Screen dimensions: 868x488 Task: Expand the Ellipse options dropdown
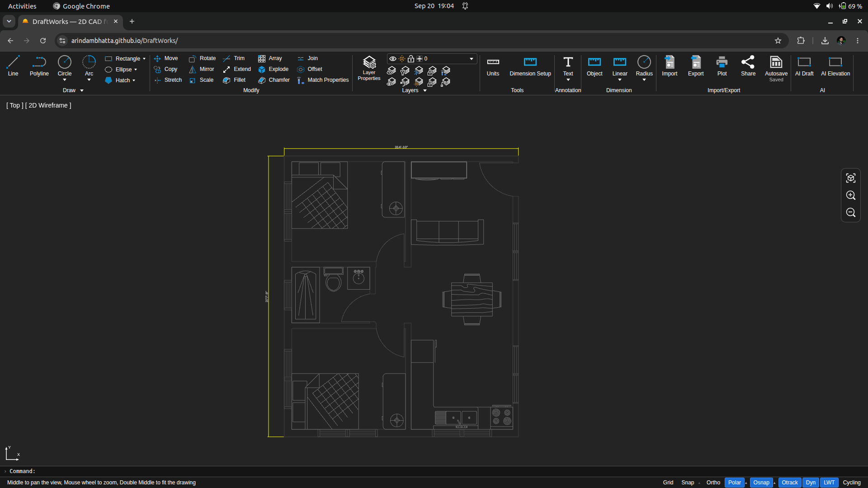point(136,70)
